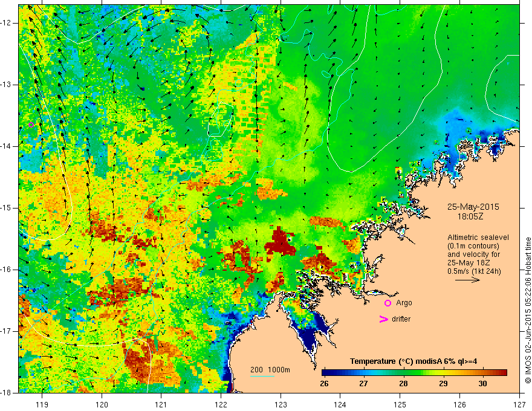Click color bar value 27
The width and height of the screenshot is (532, 411).
point(363,384)
